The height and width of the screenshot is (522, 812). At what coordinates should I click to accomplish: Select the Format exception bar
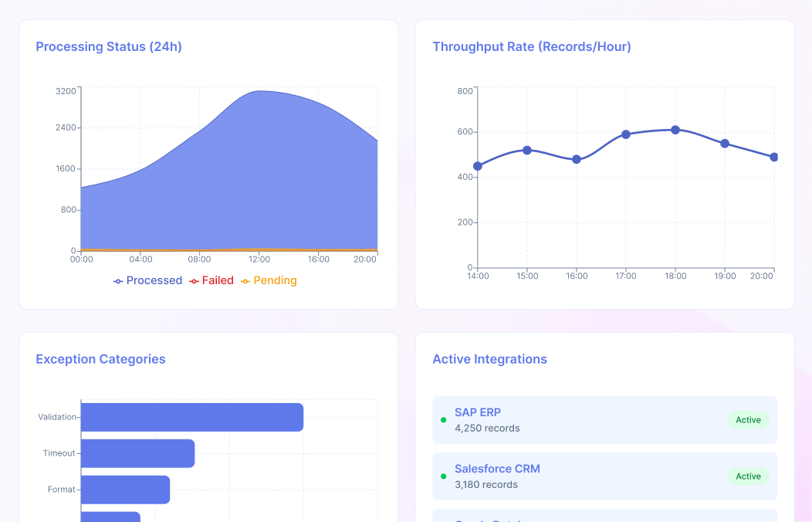(125, 490)
